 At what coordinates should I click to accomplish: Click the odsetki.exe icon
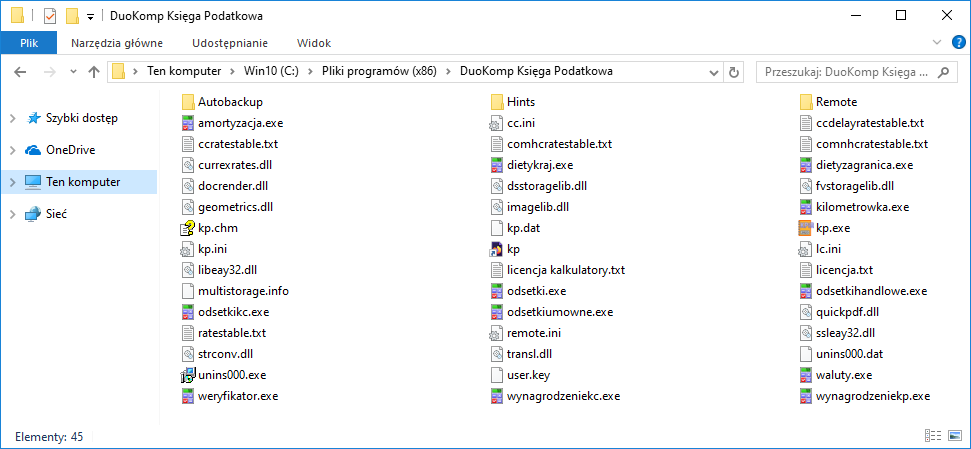497,291
